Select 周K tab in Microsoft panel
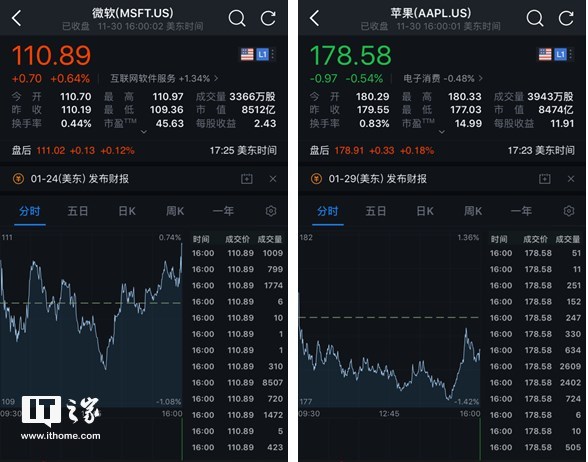This screenshot has width=588, height=462. (175, 211)
